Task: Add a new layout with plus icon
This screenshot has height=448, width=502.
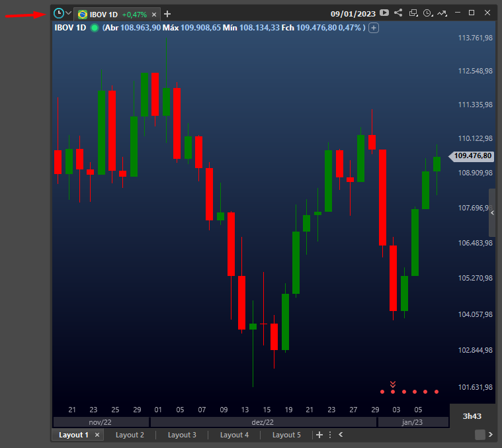Action: pyautogui.click(x=319, y=435)
